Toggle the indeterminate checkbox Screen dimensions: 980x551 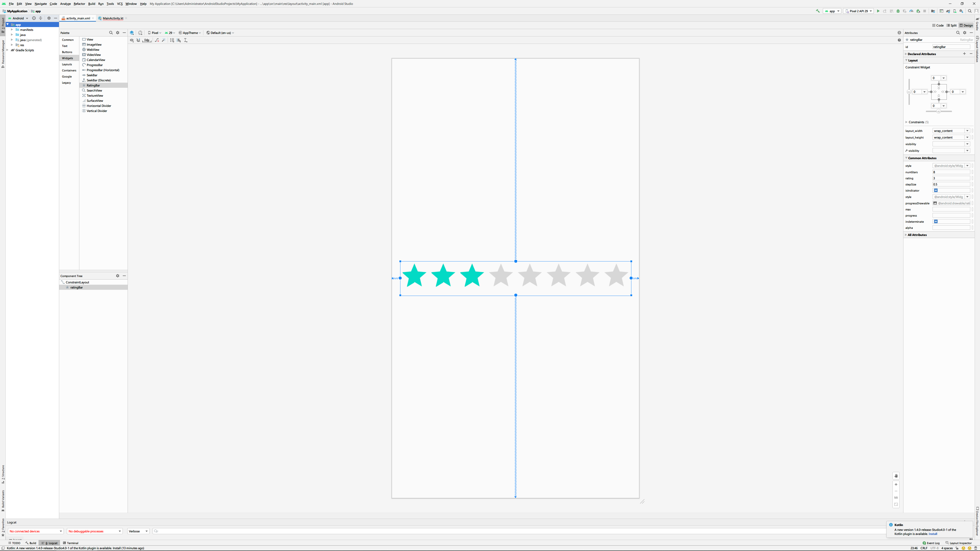936,221
